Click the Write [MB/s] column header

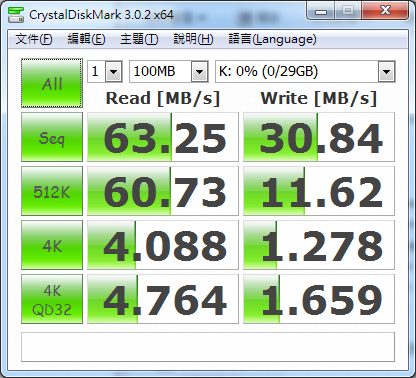[x=319, y=99]
